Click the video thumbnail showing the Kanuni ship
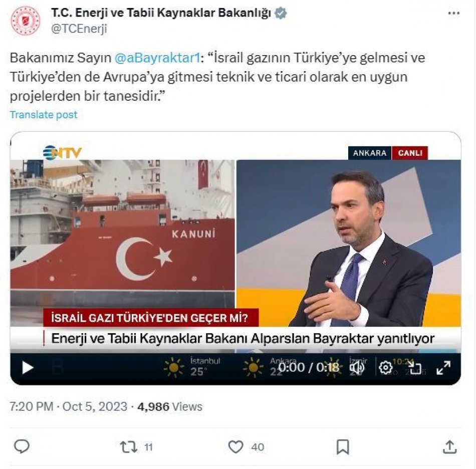 123,233
